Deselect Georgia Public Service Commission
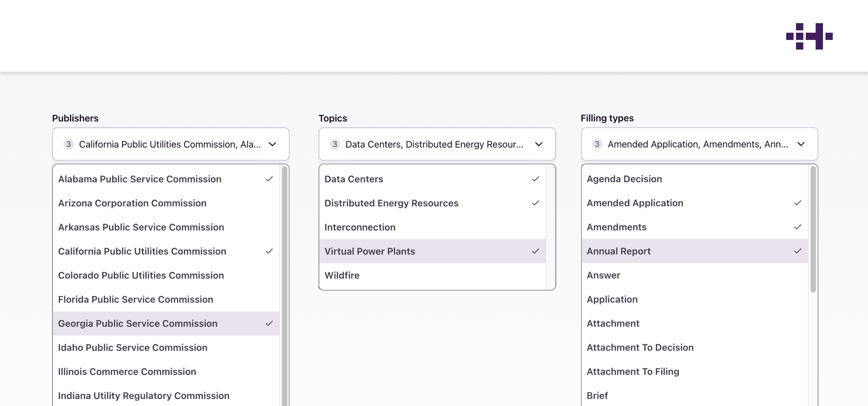Image resolution: width=868 pixels, height=406 pixels. tap(166, 324)
